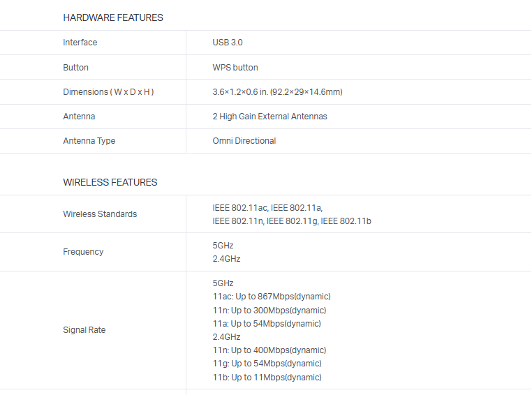532x395 pixels.
Task: Click the USB 3.0 value
Action: click(x=228, y=43)
